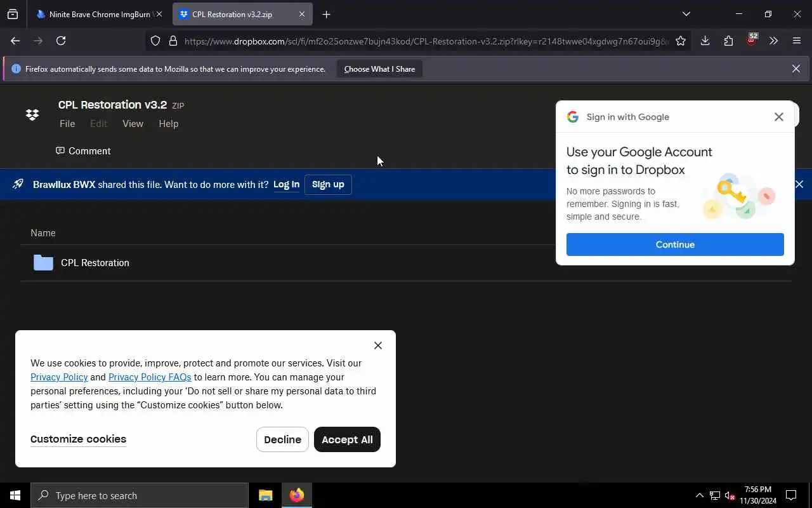Open the clock showing 7:56 PM
This screenshot has width=812, height=508.
758,495
